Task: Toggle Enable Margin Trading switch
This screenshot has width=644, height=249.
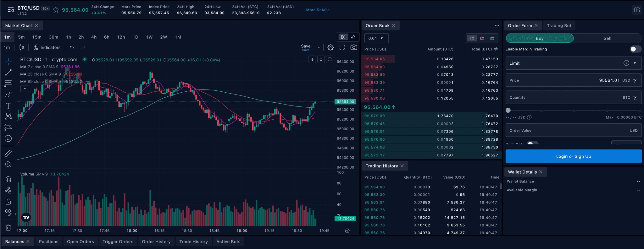Action: pyautogui.click(x=635, y=49)
